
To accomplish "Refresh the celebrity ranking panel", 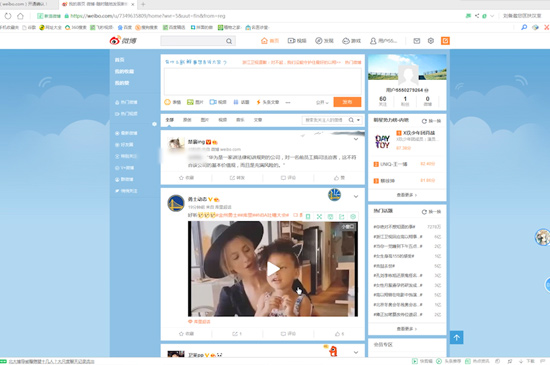I will click(x=431, y=121).
